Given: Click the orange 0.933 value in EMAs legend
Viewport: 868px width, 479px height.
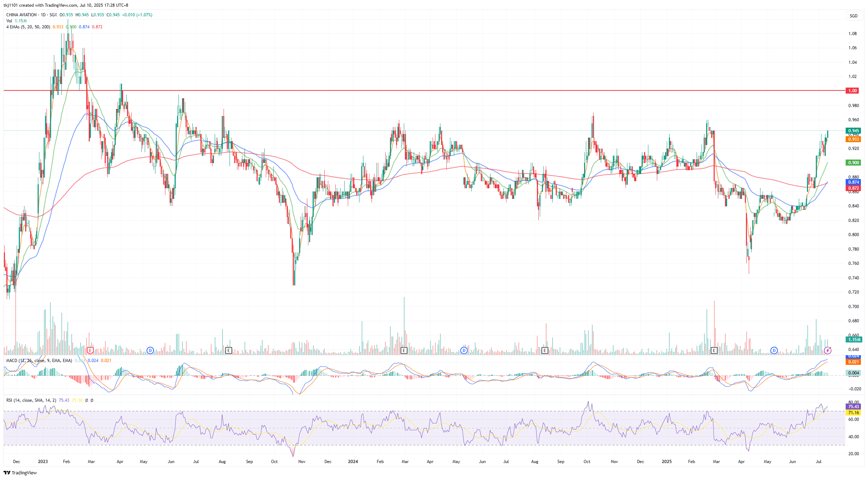Looking at the screenshot, I should (58, 27).
